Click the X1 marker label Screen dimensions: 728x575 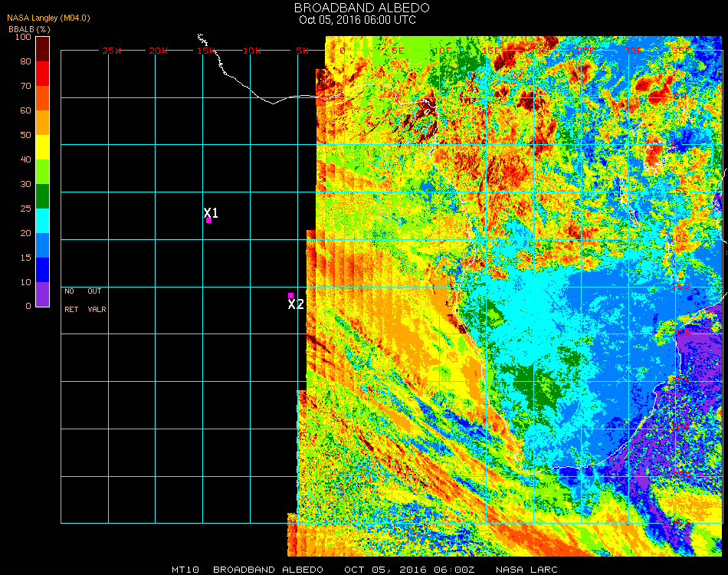(x=211, y=212)
